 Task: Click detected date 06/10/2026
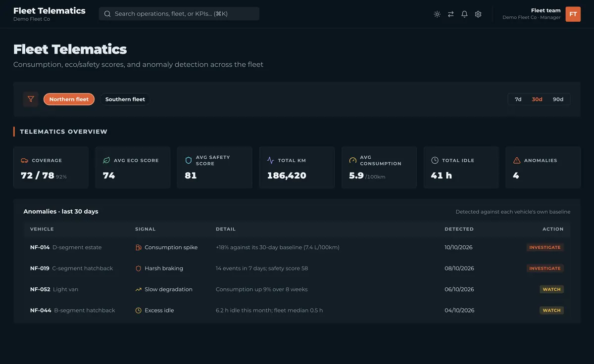(x=459, y=289)
